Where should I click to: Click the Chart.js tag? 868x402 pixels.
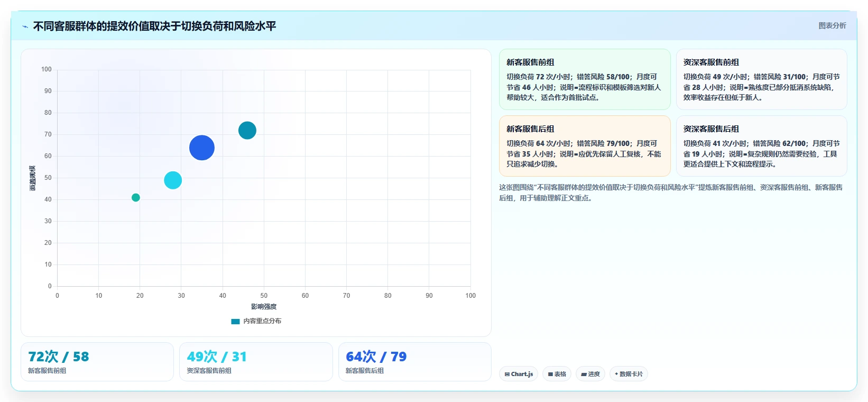click(519, 374)
